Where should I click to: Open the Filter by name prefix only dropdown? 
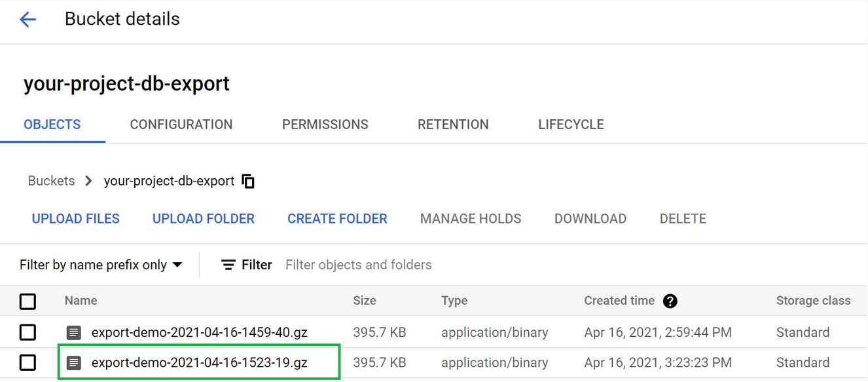(101, 265)
